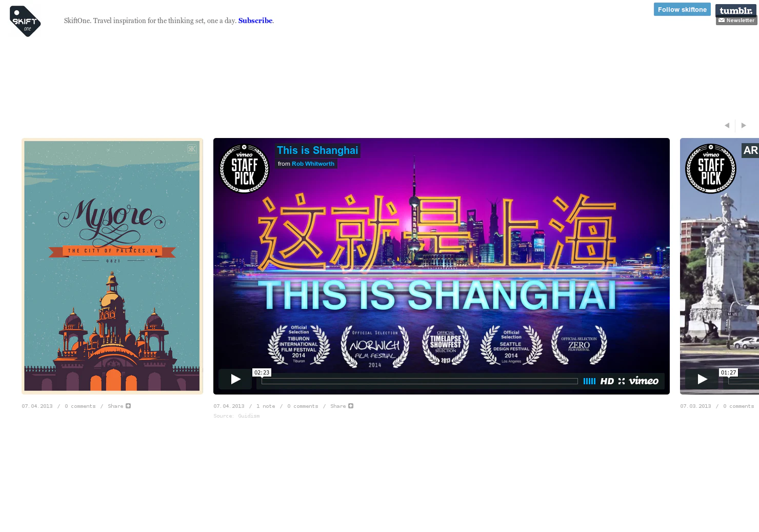Play the This is Shanghai video
This screenshot has height=532, width=759.
[x=235, y=379]
